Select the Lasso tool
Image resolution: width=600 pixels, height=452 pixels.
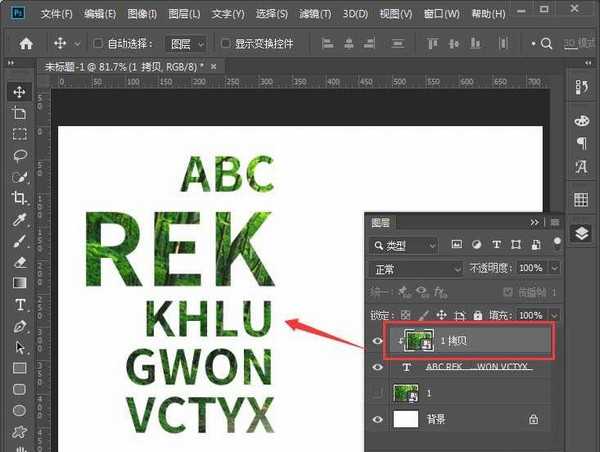click(19, 156)
